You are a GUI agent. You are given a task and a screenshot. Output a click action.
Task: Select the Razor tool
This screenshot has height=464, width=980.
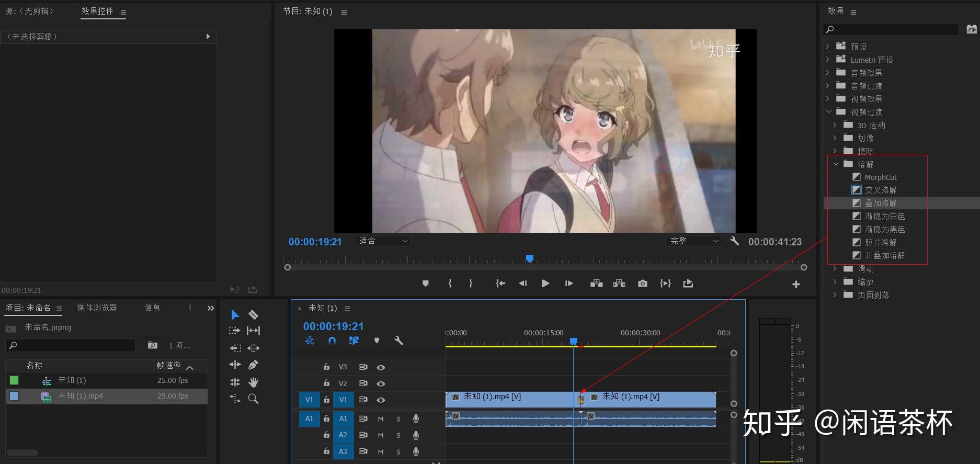click(x=253, y=314)
